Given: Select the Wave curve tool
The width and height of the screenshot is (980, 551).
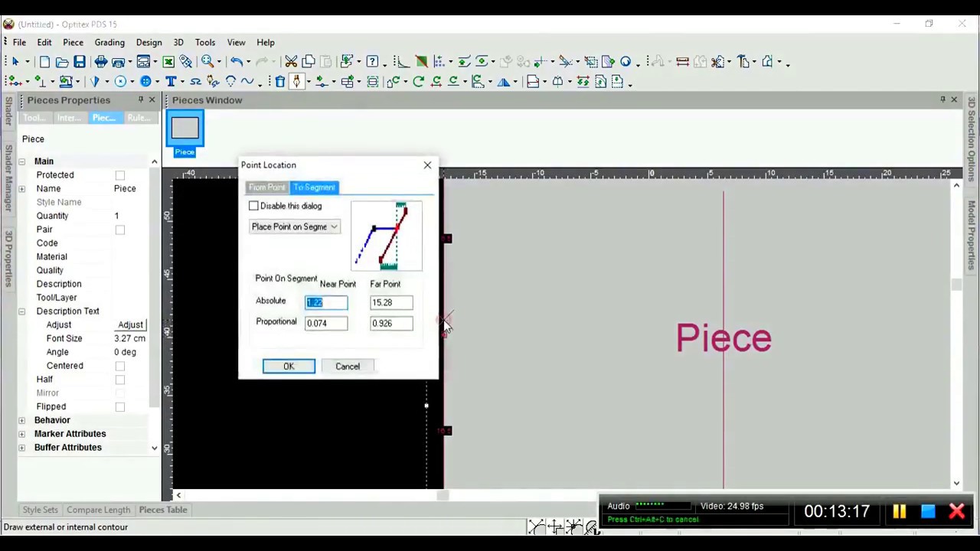Looking at the screenshot, I should click(249, 81).
